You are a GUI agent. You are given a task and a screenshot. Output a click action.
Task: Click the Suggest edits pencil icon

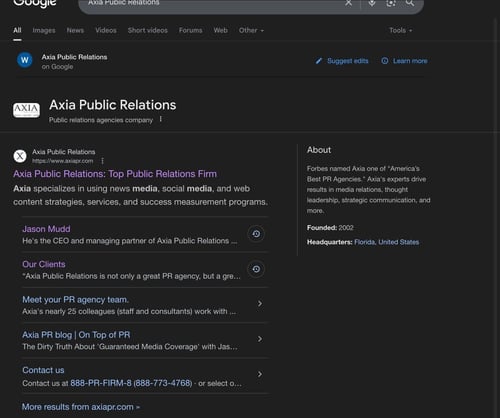319,61
